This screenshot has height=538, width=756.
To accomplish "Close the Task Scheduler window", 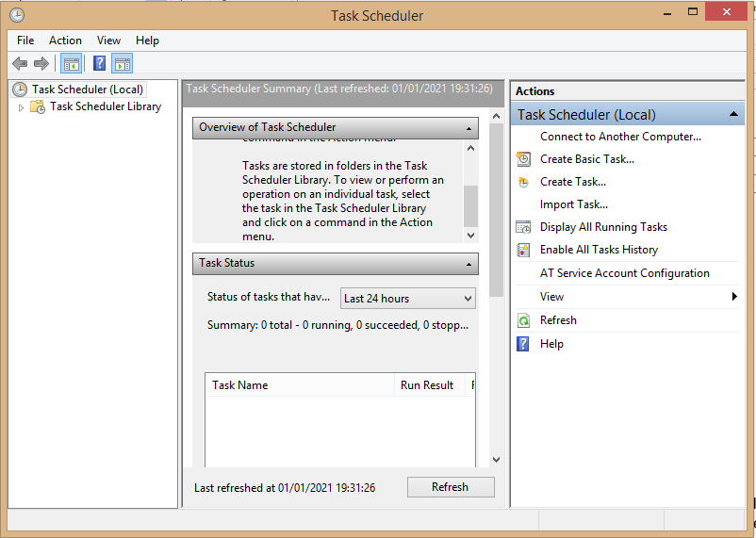I will click(x=726, y=11).
